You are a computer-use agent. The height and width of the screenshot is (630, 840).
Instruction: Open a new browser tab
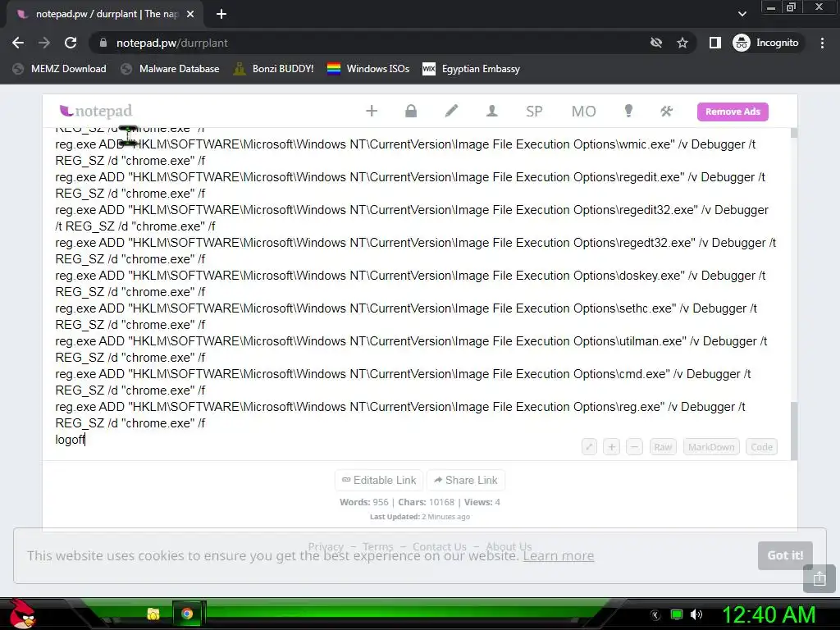tap(221, 14)
